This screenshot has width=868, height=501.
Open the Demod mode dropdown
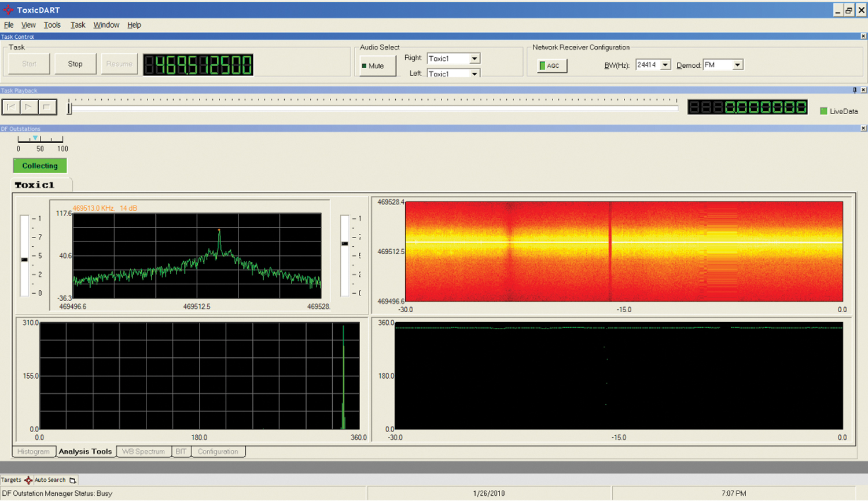point(737,65)
